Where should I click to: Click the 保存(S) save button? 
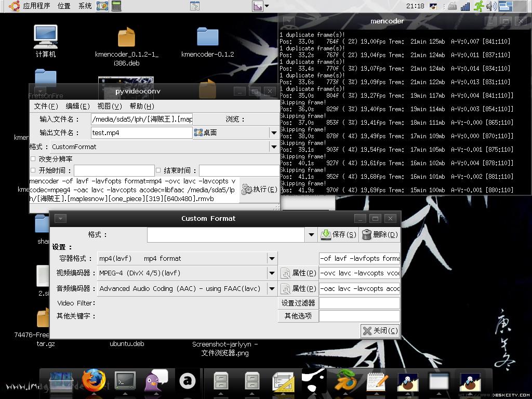click(x=338, y=235)
